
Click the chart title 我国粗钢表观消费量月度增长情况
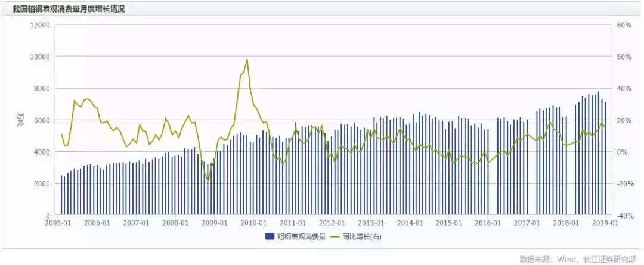pos(69,10)
